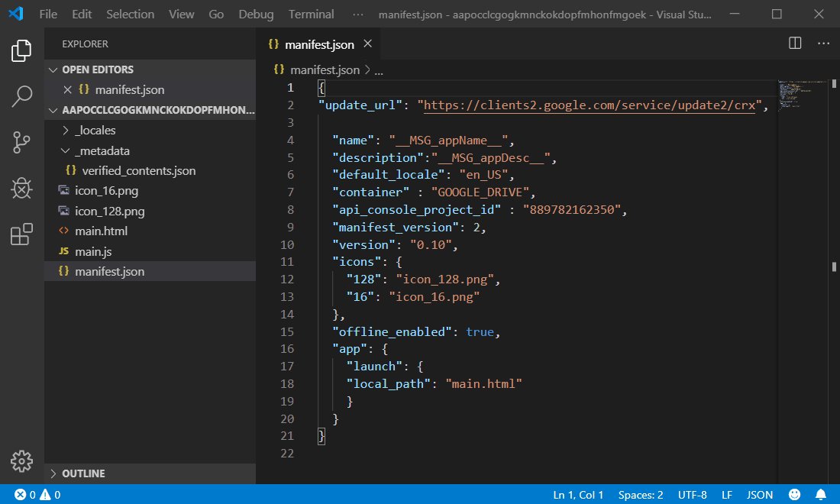Open the File menu

pos(48,14)
